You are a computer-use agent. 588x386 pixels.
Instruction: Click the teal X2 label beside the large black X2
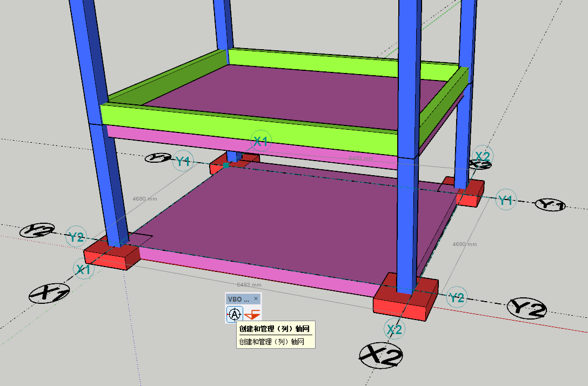tap(395, 329)
